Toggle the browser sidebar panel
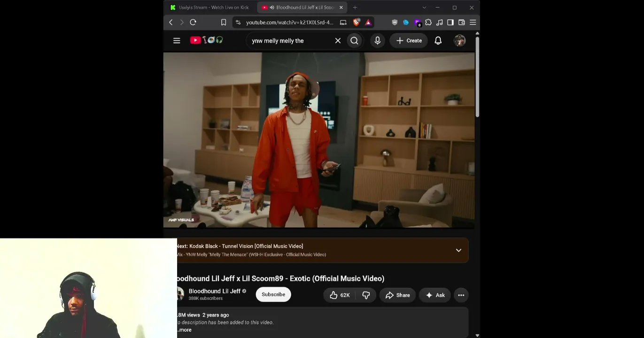This screenshot has width=644, height=338. [450, 22]
